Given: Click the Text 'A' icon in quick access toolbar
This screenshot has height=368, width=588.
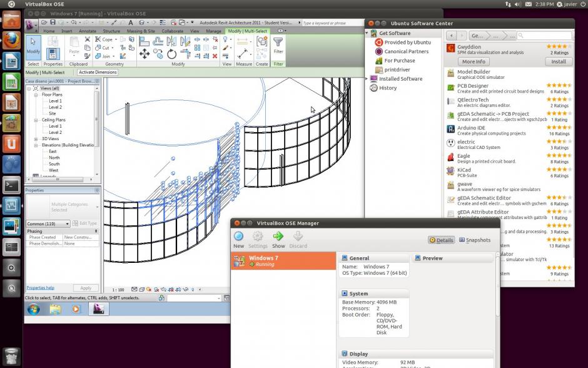Looking at the screenshot, I should pos(131,23).
